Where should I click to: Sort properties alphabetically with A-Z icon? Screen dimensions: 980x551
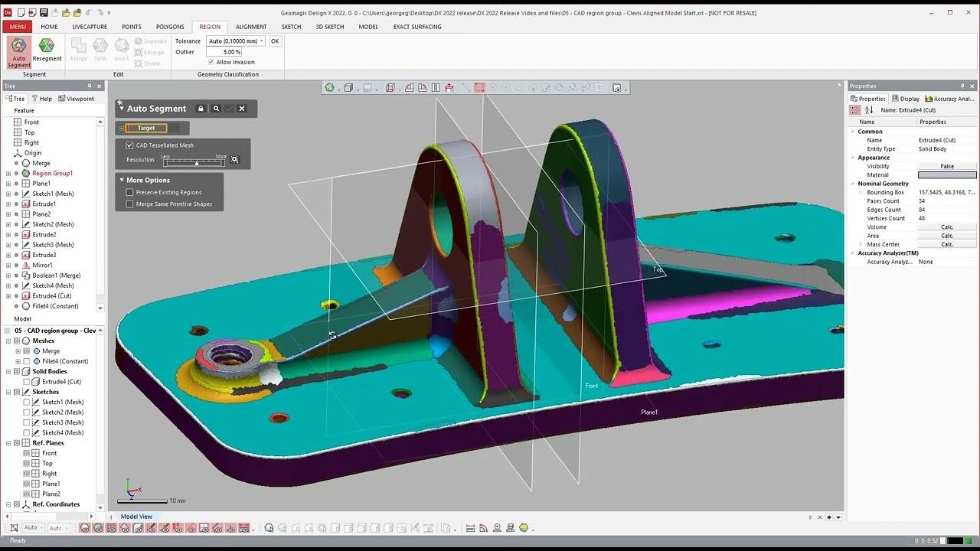[869, 110]
